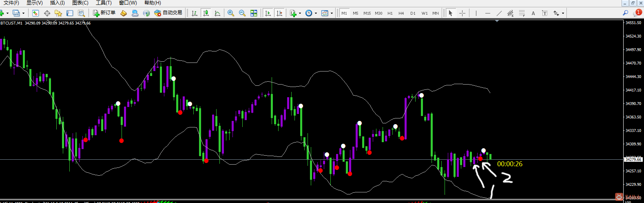Toggle auto scroll to latest bar
The height and width of the screenshot is (203, 644).
click(268, 13)
